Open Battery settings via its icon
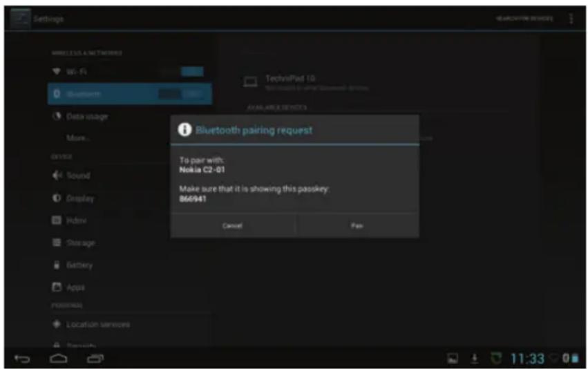This screenshot has height=369, width=588. pos(57,265)
